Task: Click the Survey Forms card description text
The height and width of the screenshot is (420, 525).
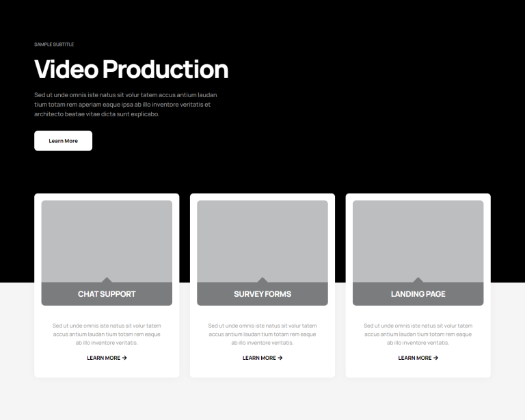Action: [262, 334]
